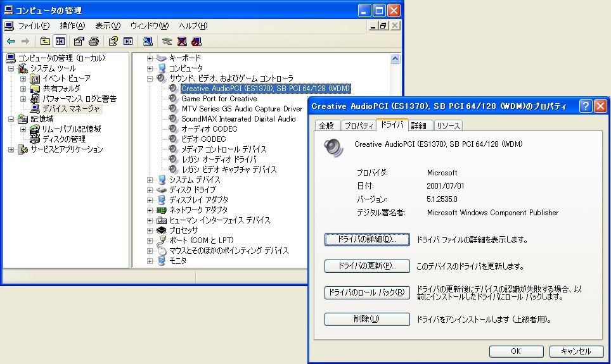The image size is (611, 364).
Task: Select Creative AudioPCI (ES1370) device row
Action: (266, 89)
